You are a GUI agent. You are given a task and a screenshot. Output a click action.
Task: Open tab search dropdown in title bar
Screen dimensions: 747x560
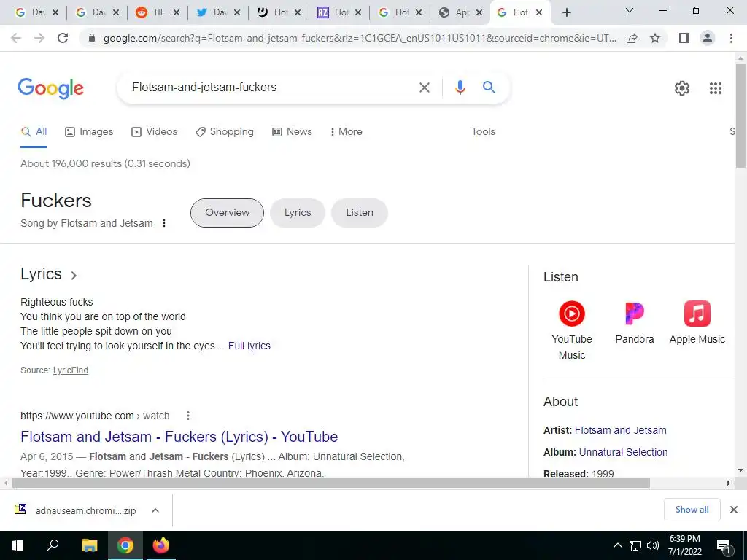point(629,10)
